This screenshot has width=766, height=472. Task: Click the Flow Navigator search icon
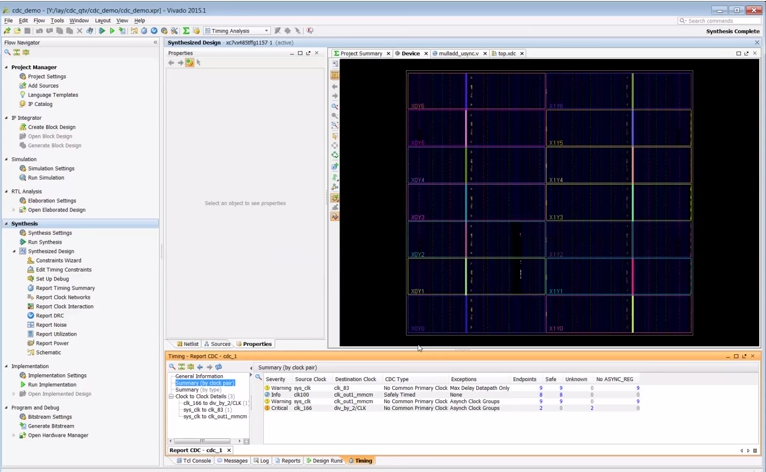(8, 52)
